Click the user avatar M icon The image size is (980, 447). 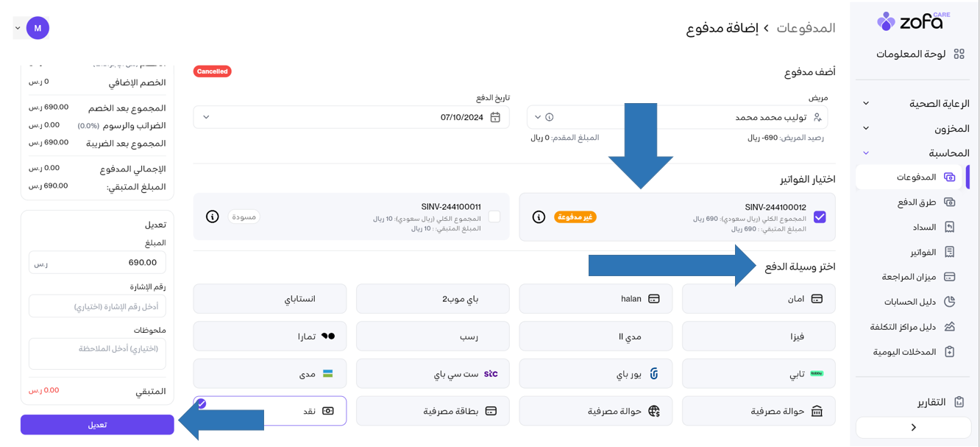[38, 28]
